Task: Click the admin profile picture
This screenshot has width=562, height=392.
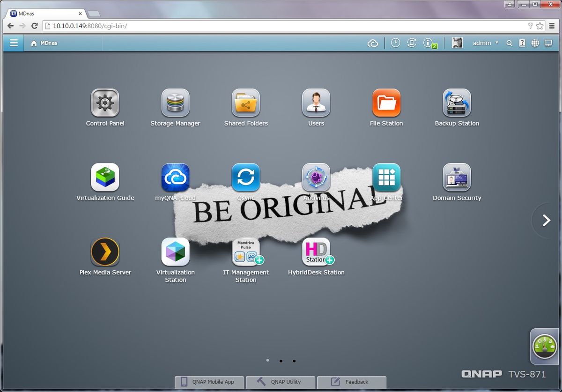Action: click(x=457, y=43)
